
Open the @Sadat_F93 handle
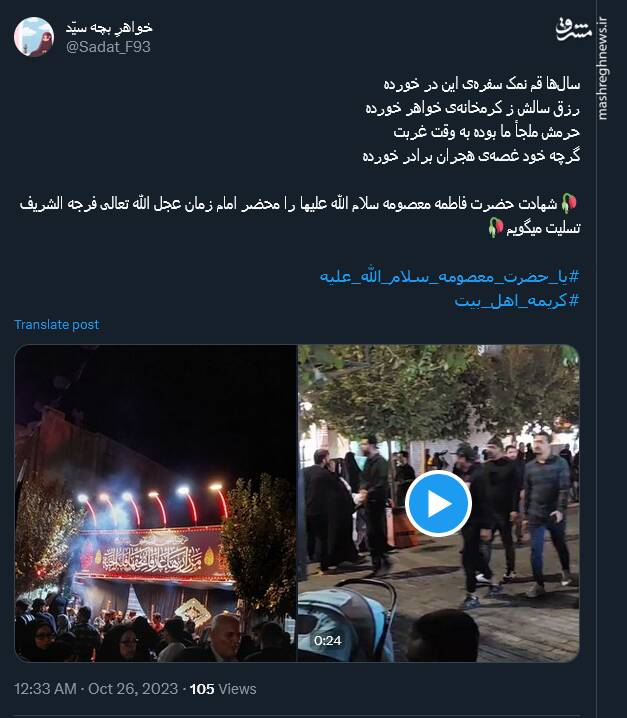pos(108,47)
